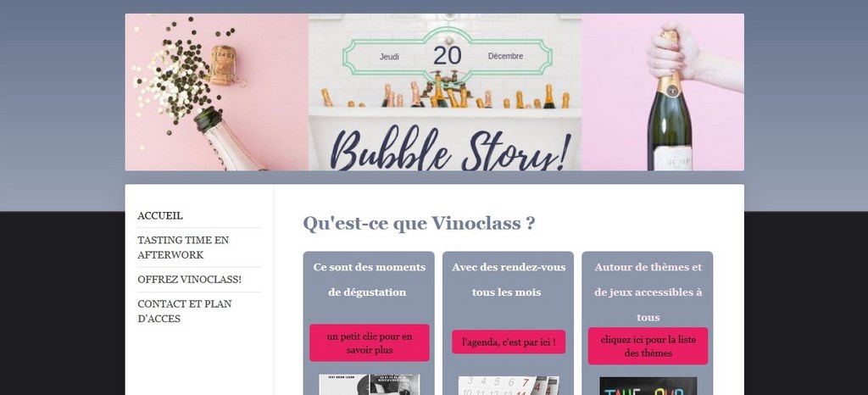The height and width of the screenshot is (395, 868).
Task: Click 'Qu'est-ce que Vinoclass ?' heading
Action: coord(419,224)
